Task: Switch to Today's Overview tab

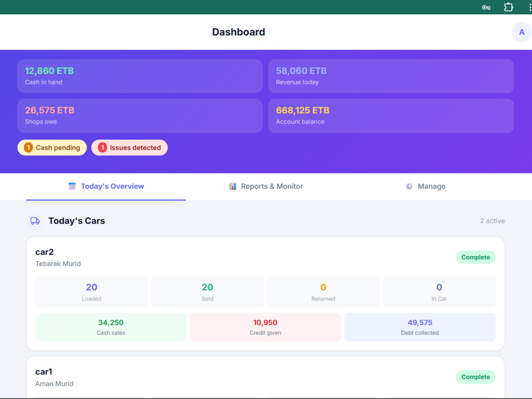Action: coord(106,186)
